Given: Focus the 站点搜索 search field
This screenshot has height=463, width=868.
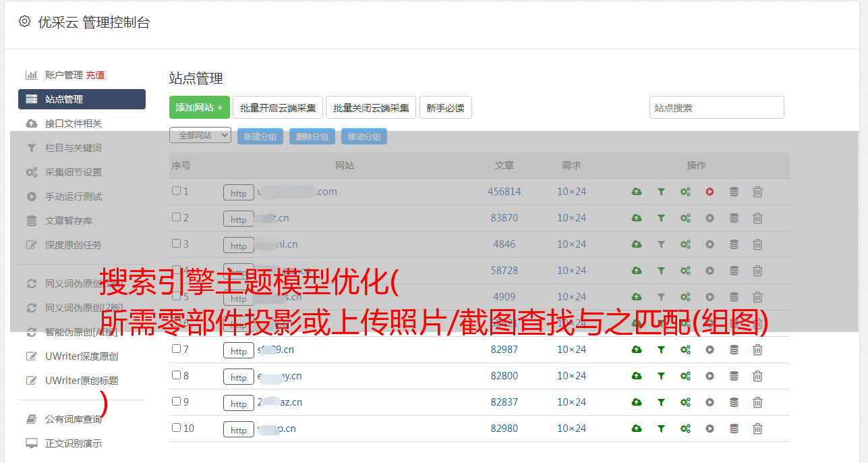Looking at the screenshot, I should (716, 107).
